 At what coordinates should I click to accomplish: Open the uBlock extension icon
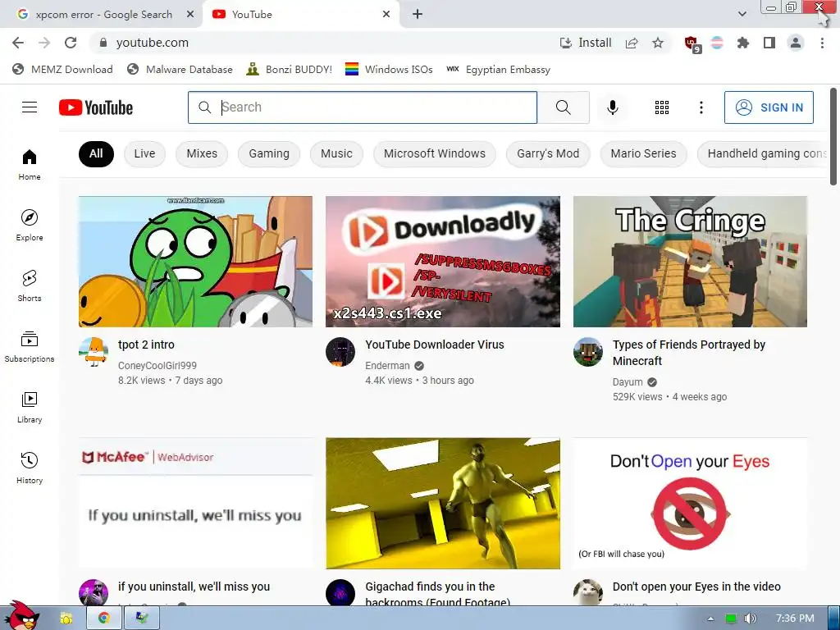tap(692, 43)
